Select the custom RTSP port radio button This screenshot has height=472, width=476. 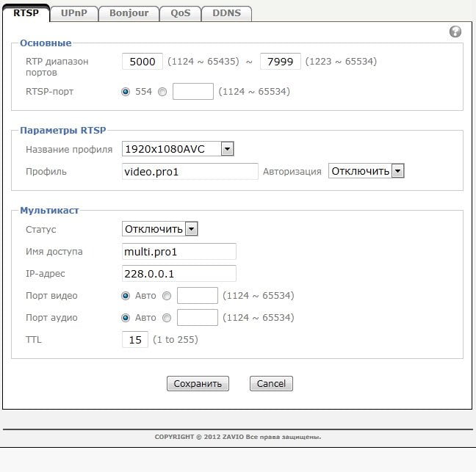coord(162,92)
